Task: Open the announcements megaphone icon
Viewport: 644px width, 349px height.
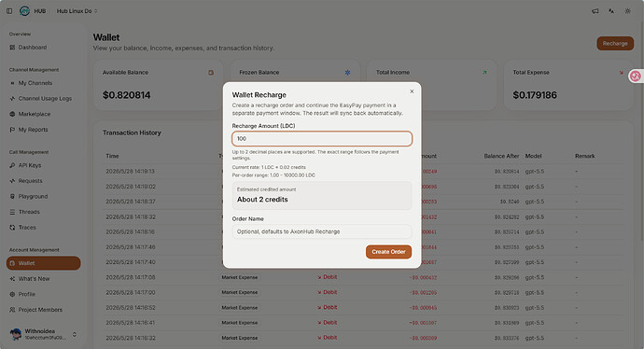Action: (595, 11)
